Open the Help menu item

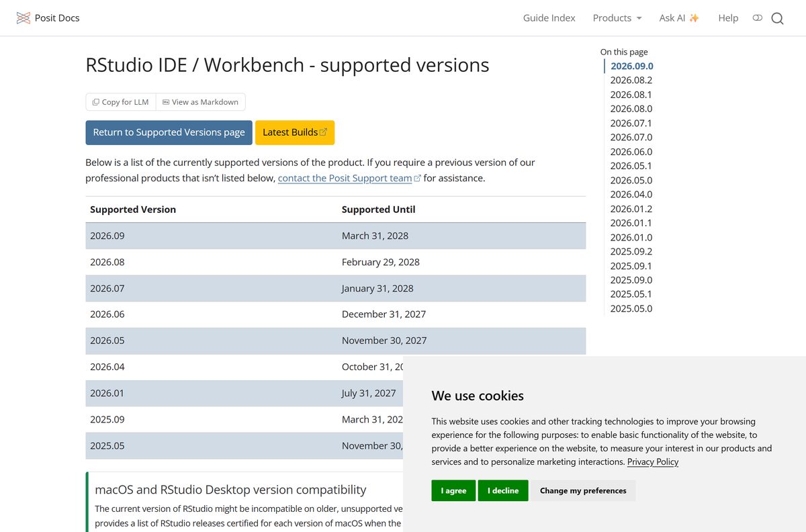[728, 18]
